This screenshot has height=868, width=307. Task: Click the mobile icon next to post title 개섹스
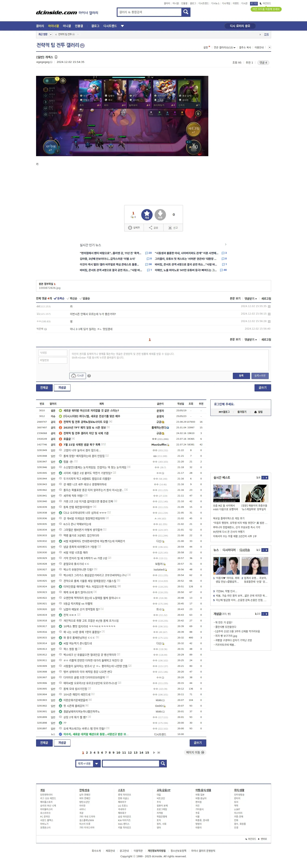coord(56,57)
